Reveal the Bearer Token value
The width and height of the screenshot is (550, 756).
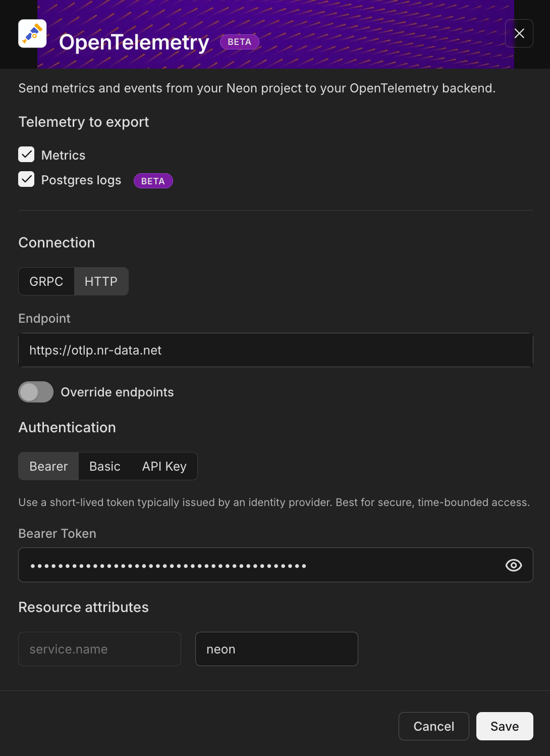513,565
